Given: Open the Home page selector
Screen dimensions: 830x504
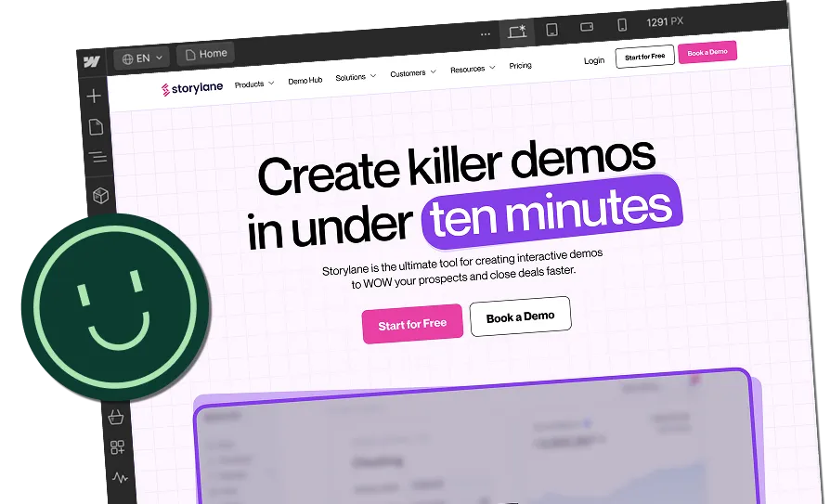Looking at the screenshot, I should pyautogui.click(x=206, y=54).
